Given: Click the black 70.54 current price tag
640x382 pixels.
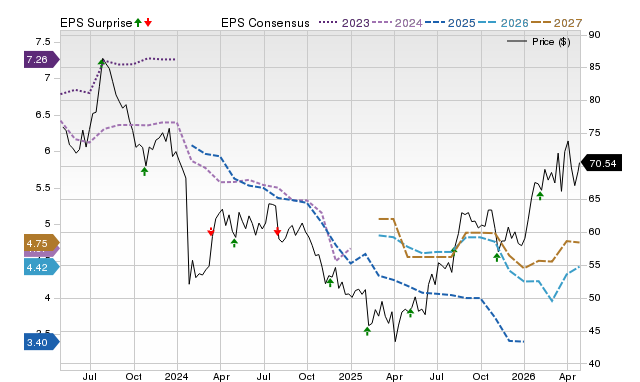Looking at the screenshot, I should pos(601,163).
